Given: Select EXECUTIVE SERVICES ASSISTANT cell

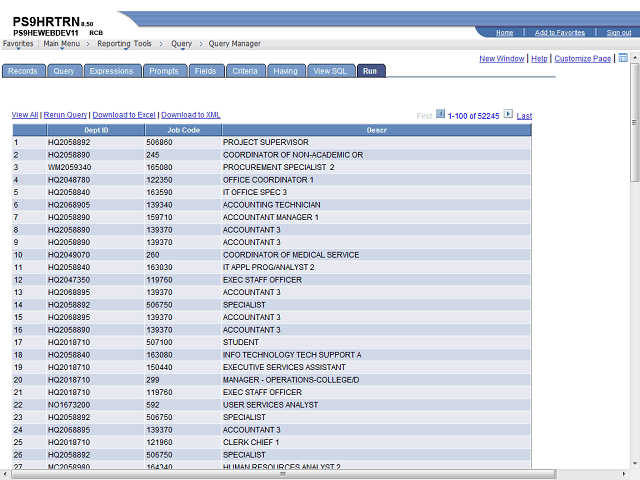Looking at the screenshot, I should click(376, 367).
